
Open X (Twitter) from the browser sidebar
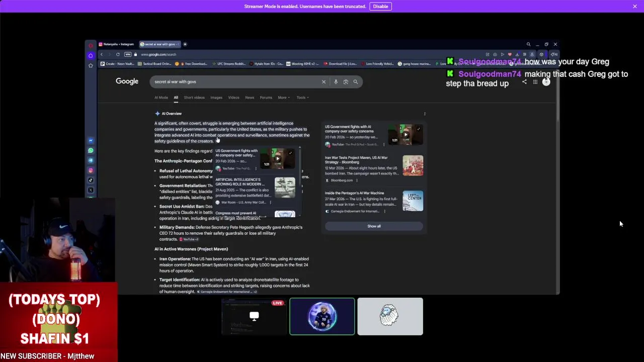coord(91,190)
